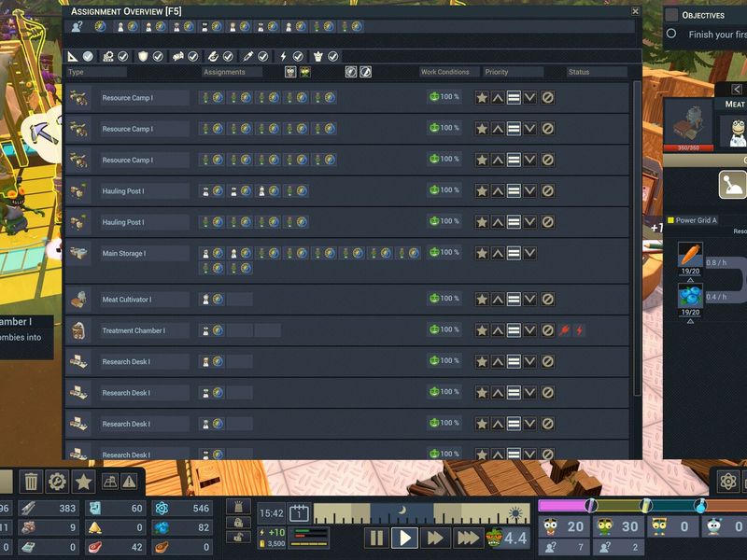Set double fast-forward speed
The image size is (747, 560).
[434, 538]
